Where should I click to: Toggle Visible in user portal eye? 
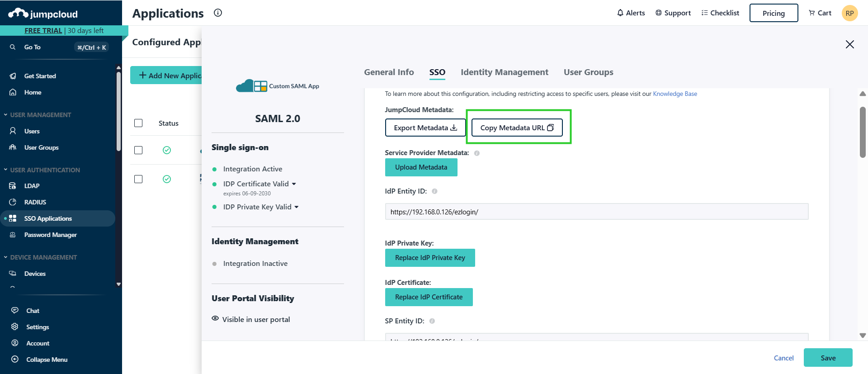(x=215, y=318)
